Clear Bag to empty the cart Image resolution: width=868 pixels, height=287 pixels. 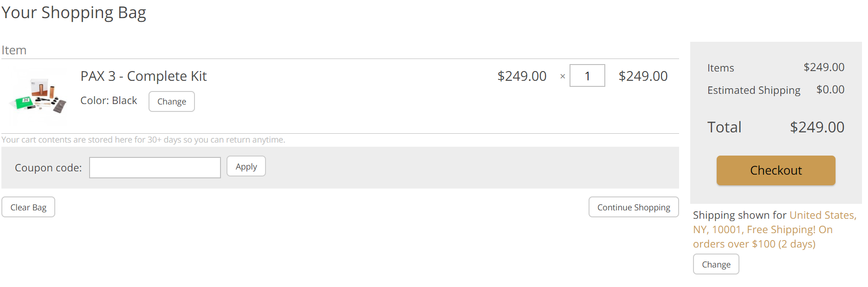pyautogui.click(x=28, y=207)
